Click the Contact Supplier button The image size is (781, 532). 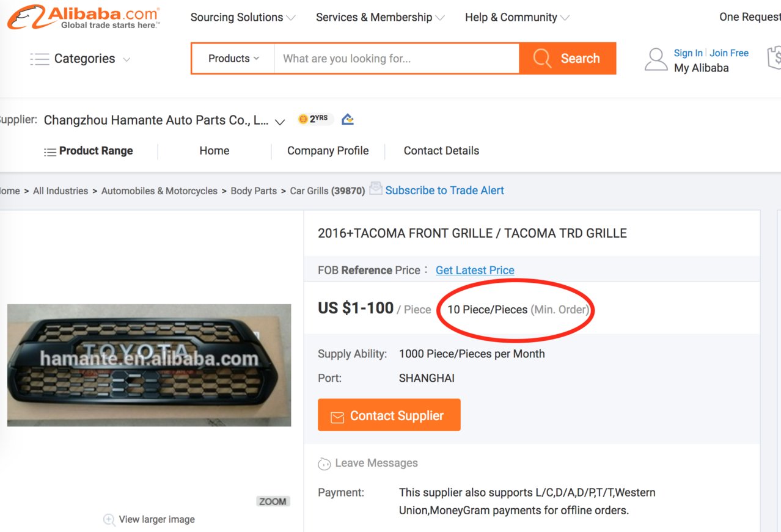pyautogui.click(x=389, y=415)
